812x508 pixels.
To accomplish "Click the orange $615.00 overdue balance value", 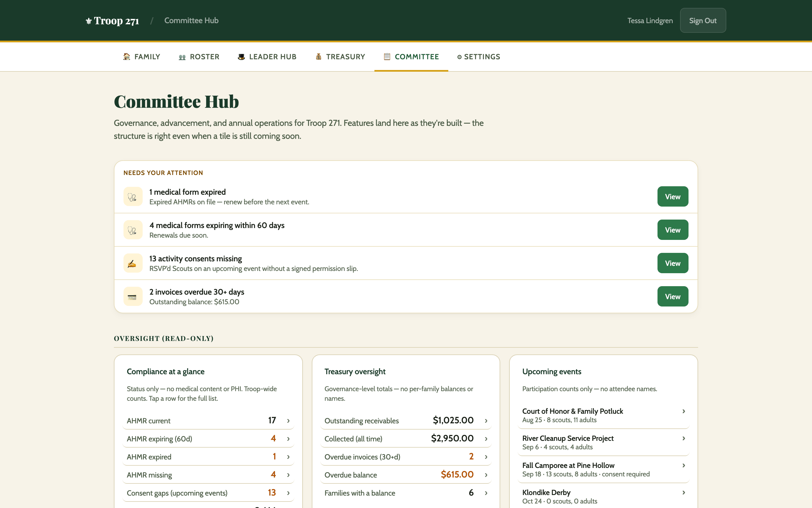I will tap(457, 474).
